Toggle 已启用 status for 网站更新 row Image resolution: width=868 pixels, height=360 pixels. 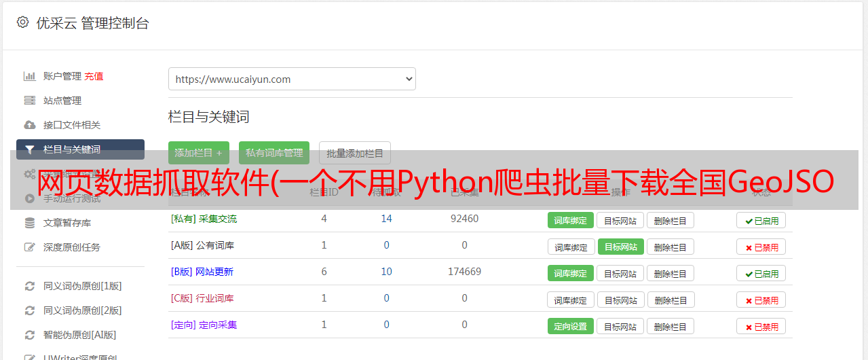[x=761, y=273]
